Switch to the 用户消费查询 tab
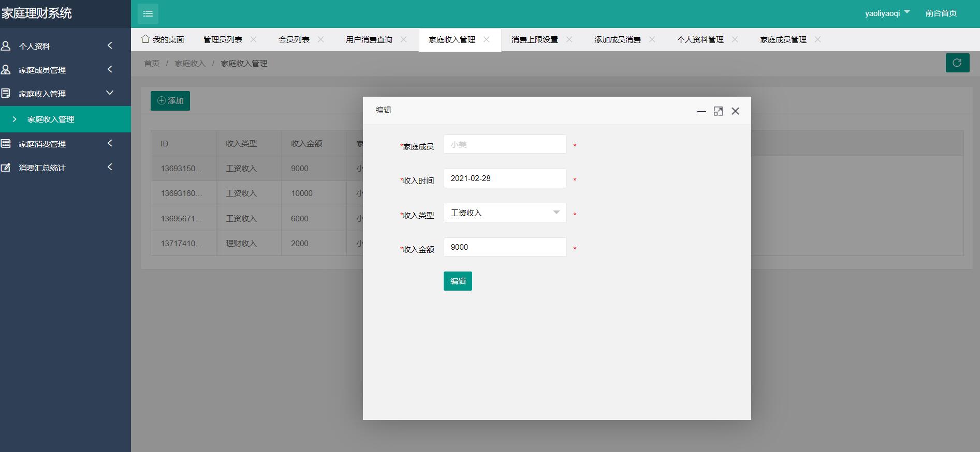 (369, 39)
